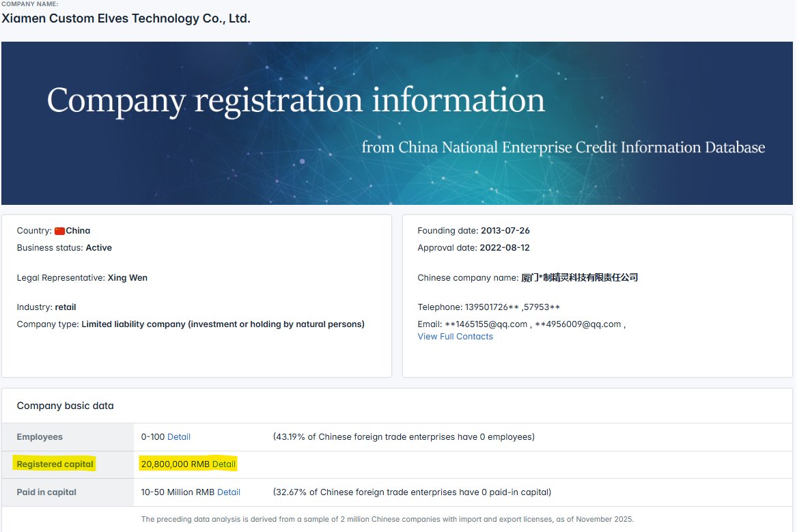
Task: Open the Paid in capital Detail link
Action: click(x=229, y=492)
